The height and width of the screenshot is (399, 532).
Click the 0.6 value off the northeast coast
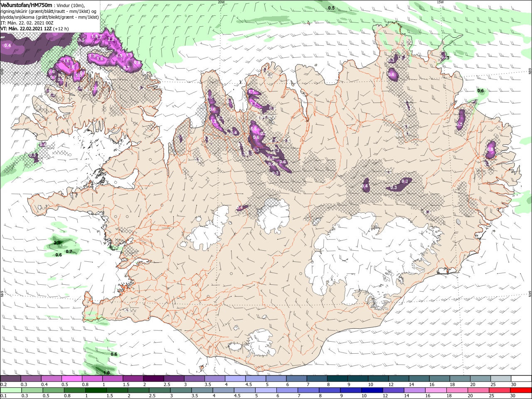coord(480,91)
